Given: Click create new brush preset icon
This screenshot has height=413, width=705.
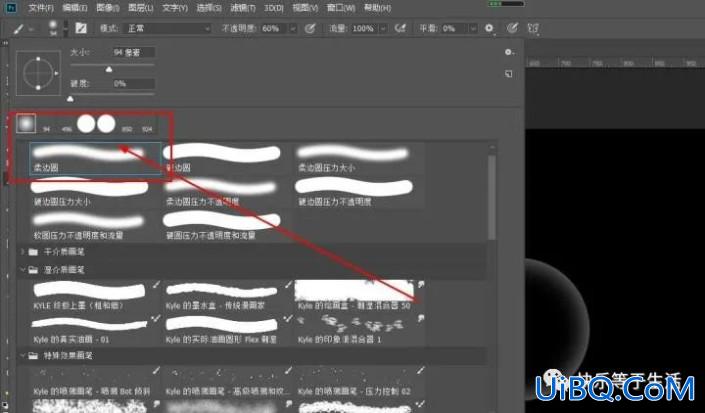Looking at the screenshot, I should [x=509, y=74].
